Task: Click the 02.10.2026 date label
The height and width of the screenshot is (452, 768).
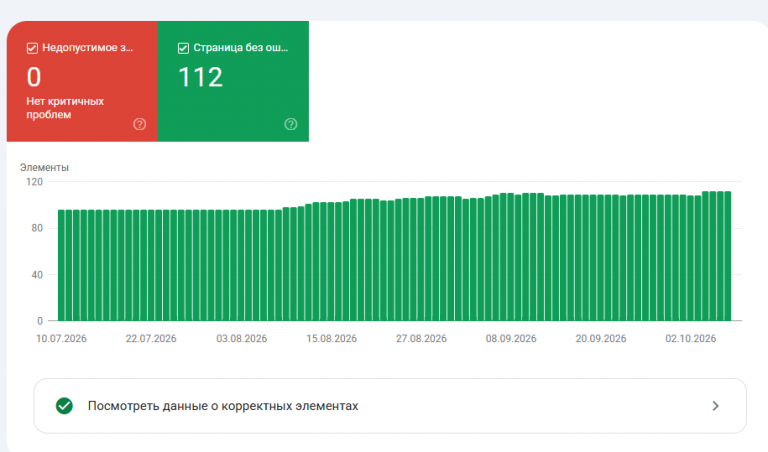Action: point(691,338)
